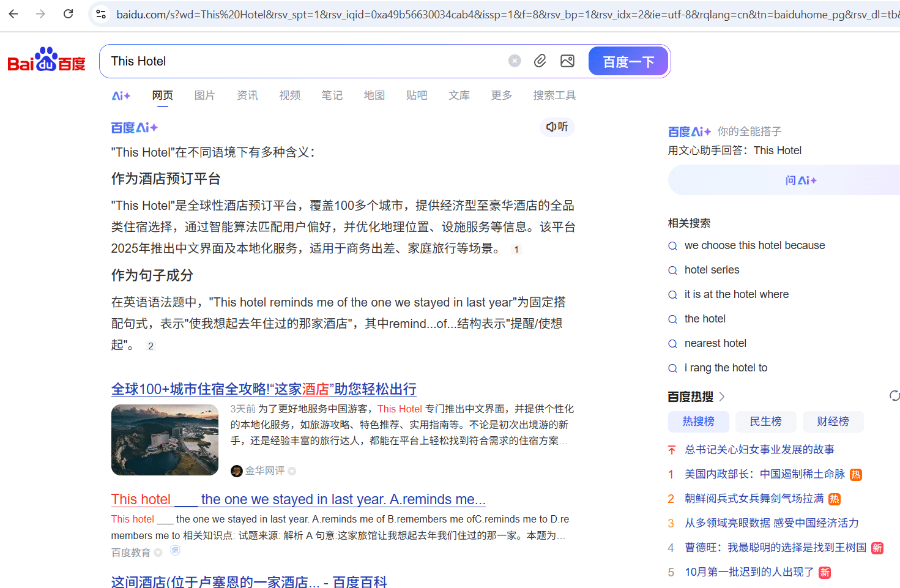This screenshot has width=900, height=588.
Task: Open the AI+ search tab
Action: (x=121, y=95)
